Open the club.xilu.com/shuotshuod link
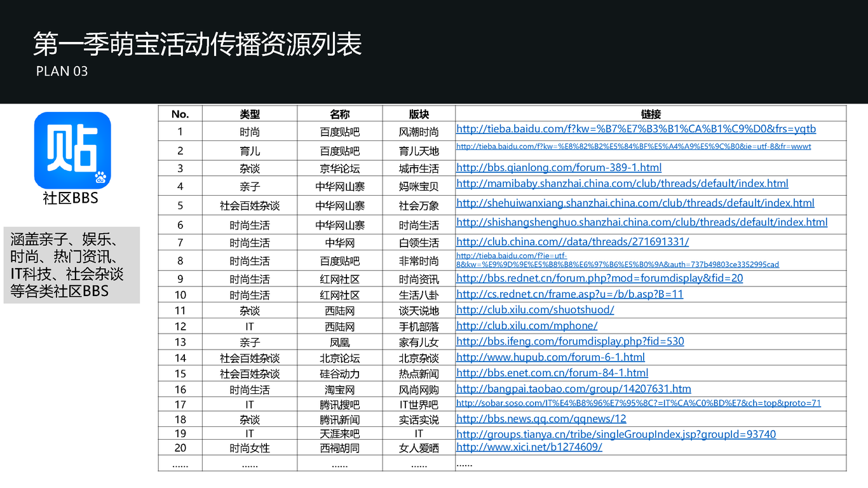This screenshot has width=868, height=488. [535, 310]
